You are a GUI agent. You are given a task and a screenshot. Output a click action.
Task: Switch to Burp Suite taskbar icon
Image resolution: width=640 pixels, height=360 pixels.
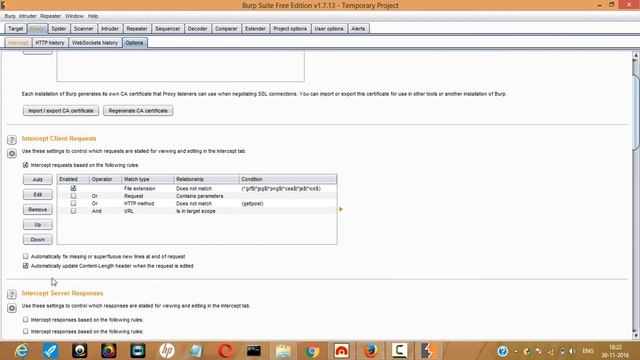[x=429, y=351]
